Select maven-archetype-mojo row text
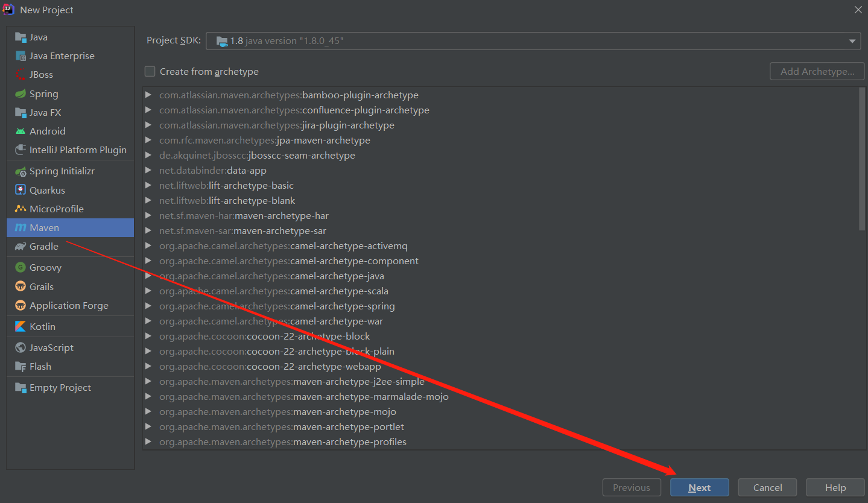 pyautogui.click(x=277, y=411)
